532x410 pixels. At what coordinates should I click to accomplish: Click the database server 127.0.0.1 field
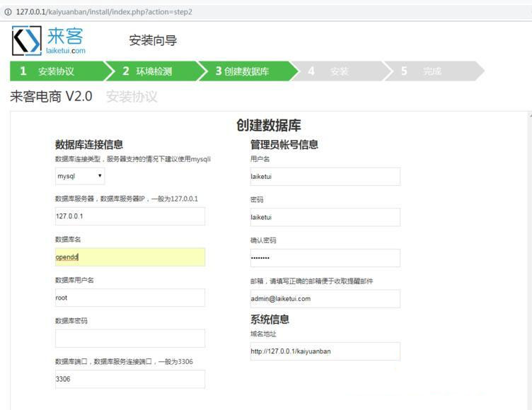(130, 216)
